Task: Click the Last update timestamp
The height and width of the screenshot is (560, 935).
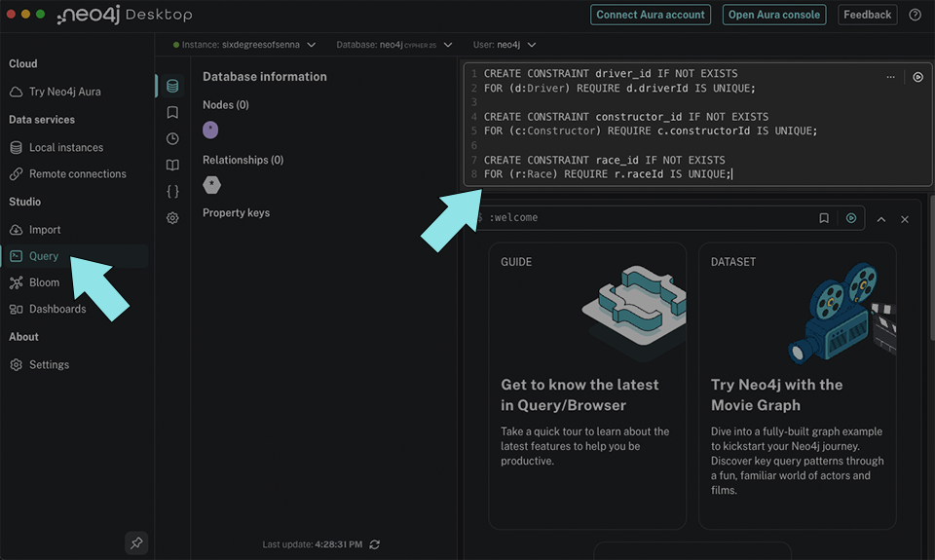Action: pos(312,544)
